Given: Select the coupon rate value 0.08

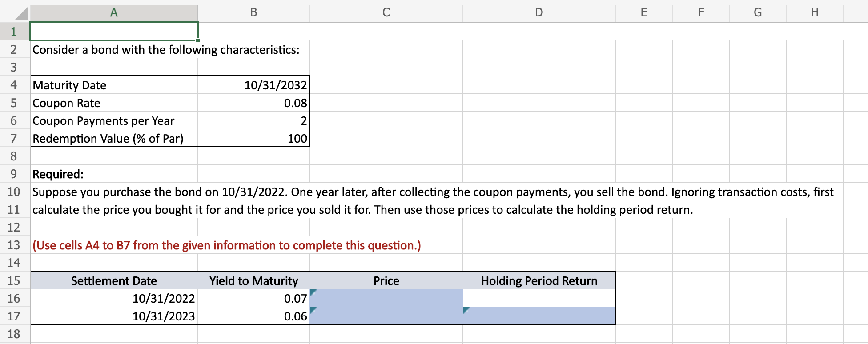Looking at the screenshot, I should coord(253,103).
